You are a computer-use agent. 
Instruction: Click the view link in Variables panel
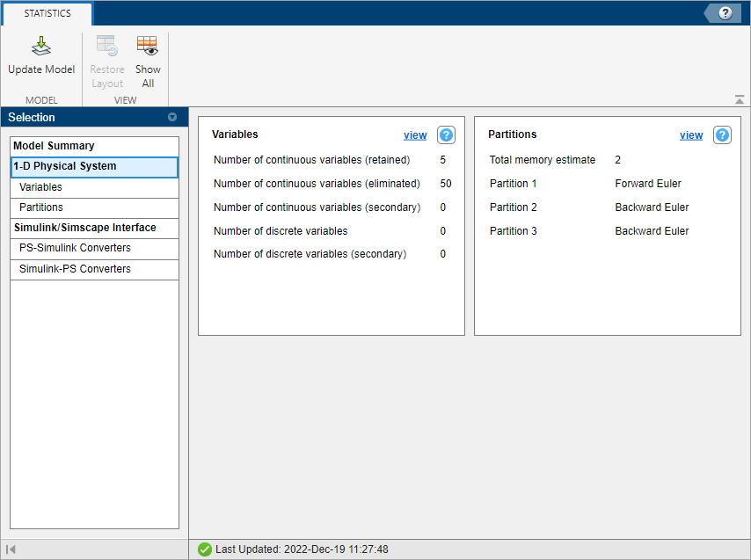click(x=415, y=135)
